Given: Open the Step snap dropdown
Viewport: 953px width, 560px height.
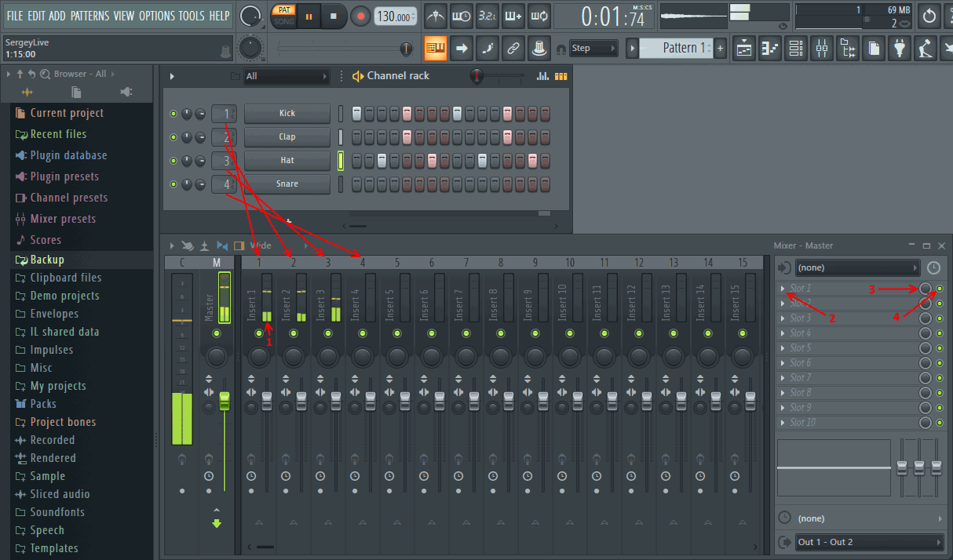Looking at the screenshot, I should pyautogui.click(x=593, y=49).
